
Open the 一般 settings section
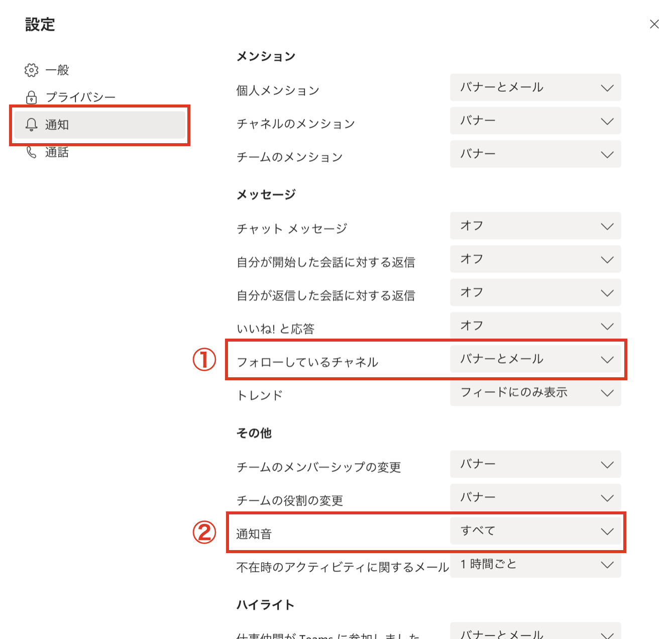[x=57, y=70]
